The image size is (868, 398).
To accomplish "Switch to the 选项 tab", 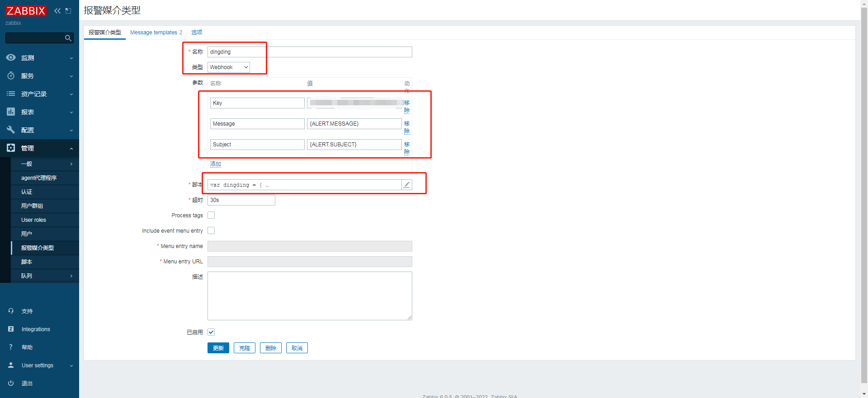I will pos(197,33).
